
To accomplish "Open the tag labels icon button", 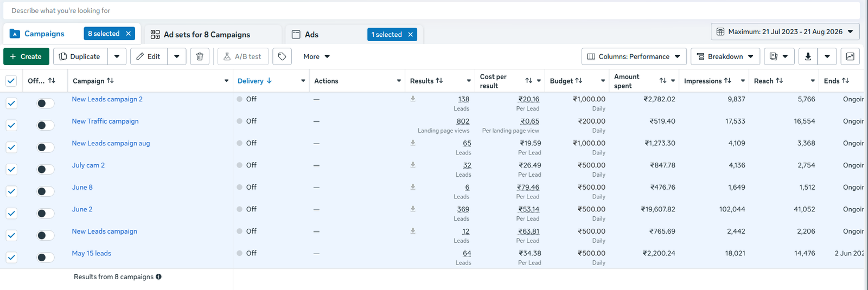I will [x=282, y=56].
